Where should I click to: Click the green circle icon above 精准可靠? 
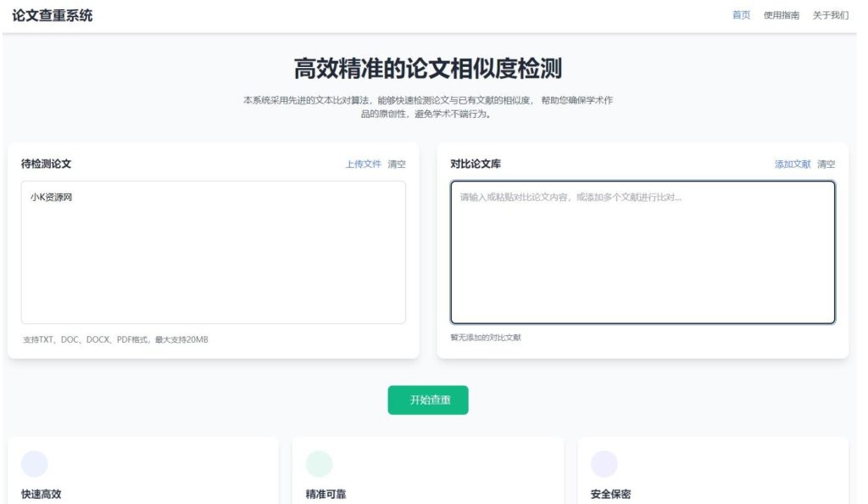point(320,464)
